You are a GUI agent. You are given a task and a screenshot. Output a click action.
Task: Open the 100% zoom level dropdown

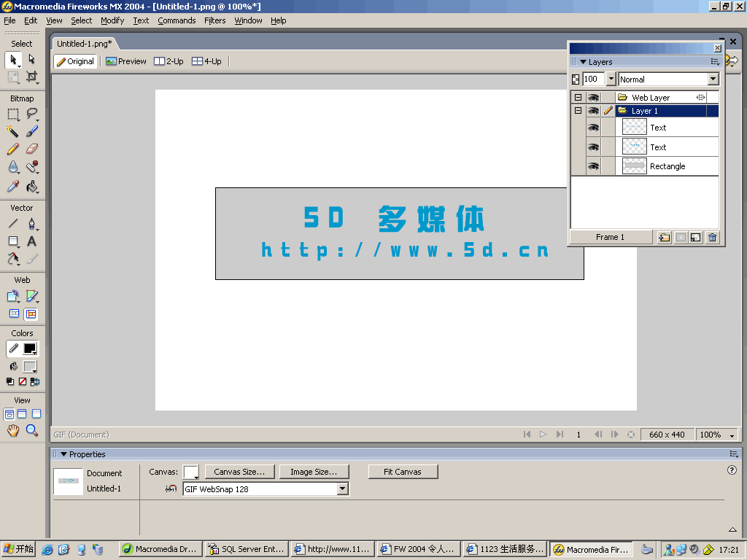[732, 435]
